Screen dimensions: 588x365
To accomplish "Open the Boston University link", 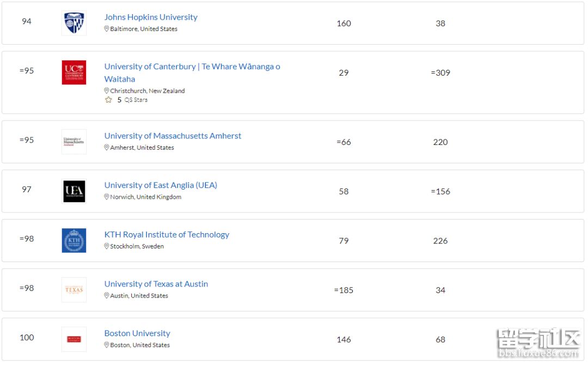I will click(x=137, y=333).
